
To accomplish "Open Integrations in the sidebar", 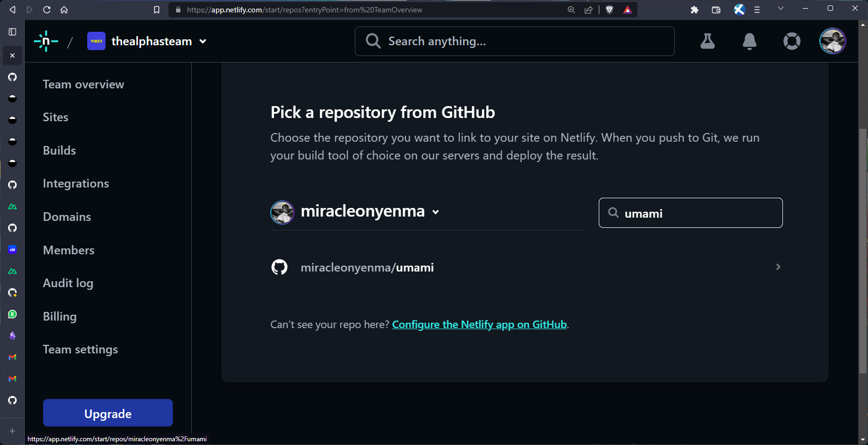I will [76, 184].
